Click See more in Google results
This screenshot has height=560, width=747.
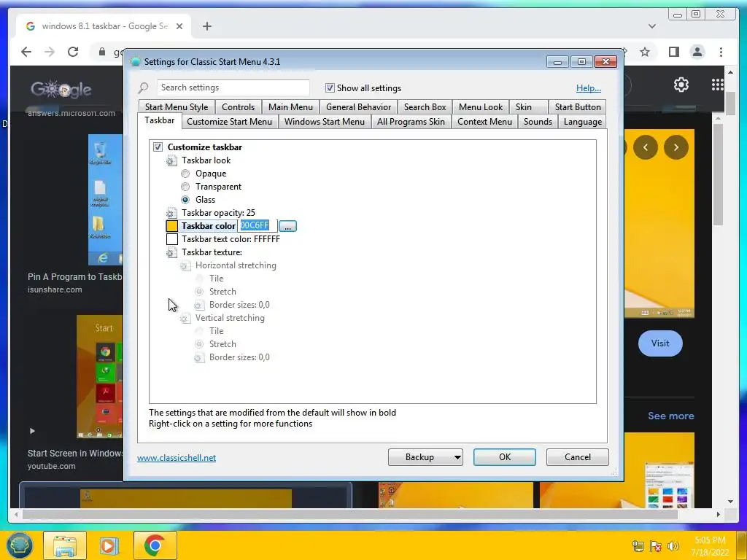click(x=671, y=416)
